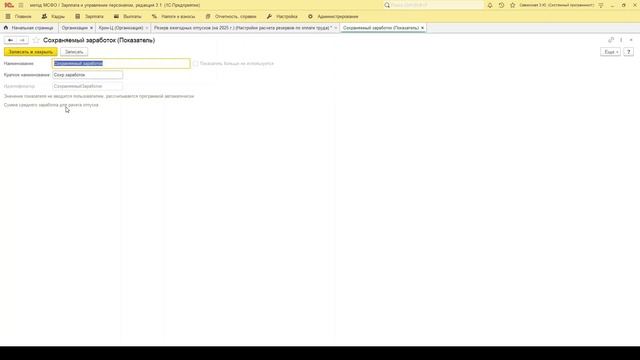Open Администрирование section

(x=333, y=16)
